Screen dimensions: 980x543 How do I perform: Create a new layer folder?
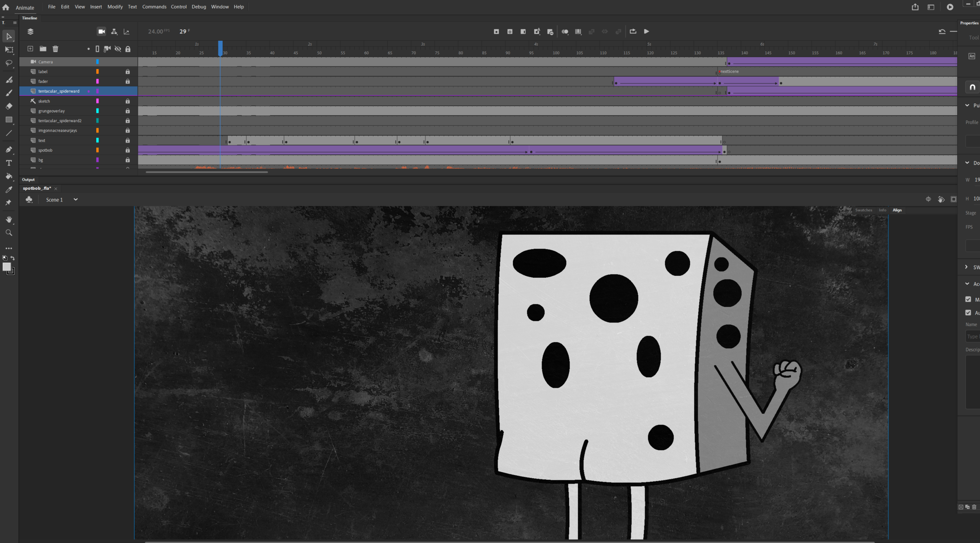43,49
